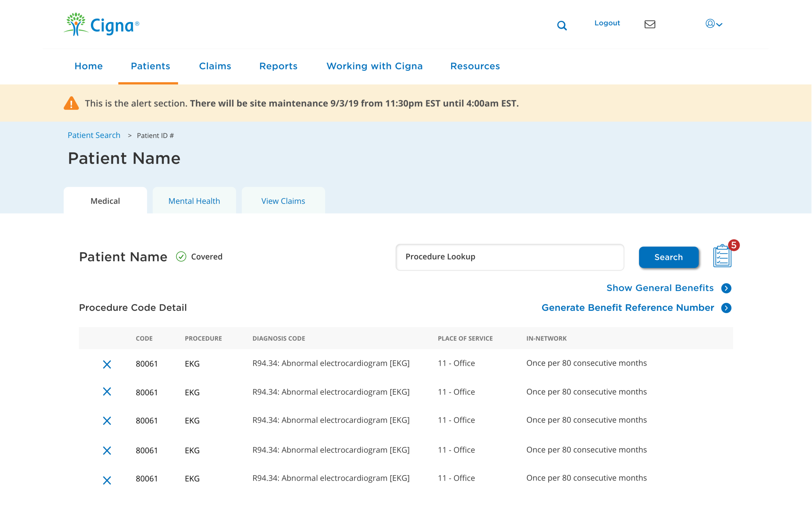Open the Reports navigation menu
This screenshot has width=812, height=518.
pos(278,66)
